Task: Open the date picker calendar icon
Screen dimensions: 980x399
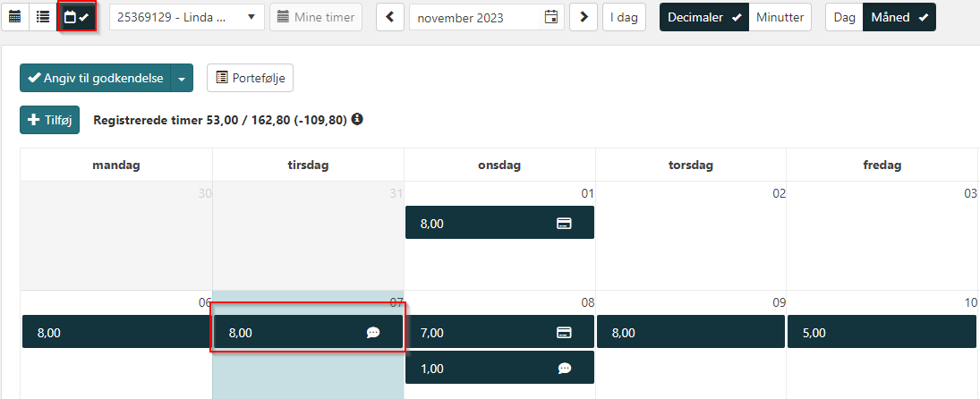Action: coord(551,17)
